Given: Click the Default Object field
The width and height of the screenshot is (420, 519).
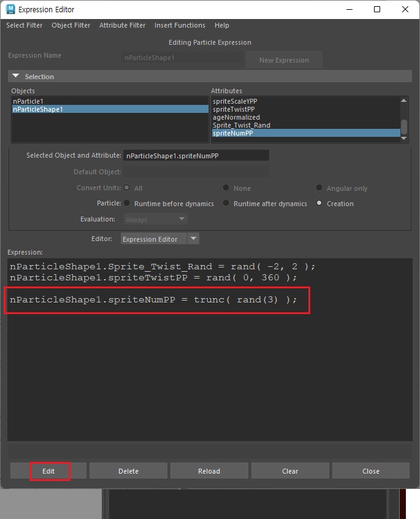Looking at the screenshot, I should tap(196, 172).
